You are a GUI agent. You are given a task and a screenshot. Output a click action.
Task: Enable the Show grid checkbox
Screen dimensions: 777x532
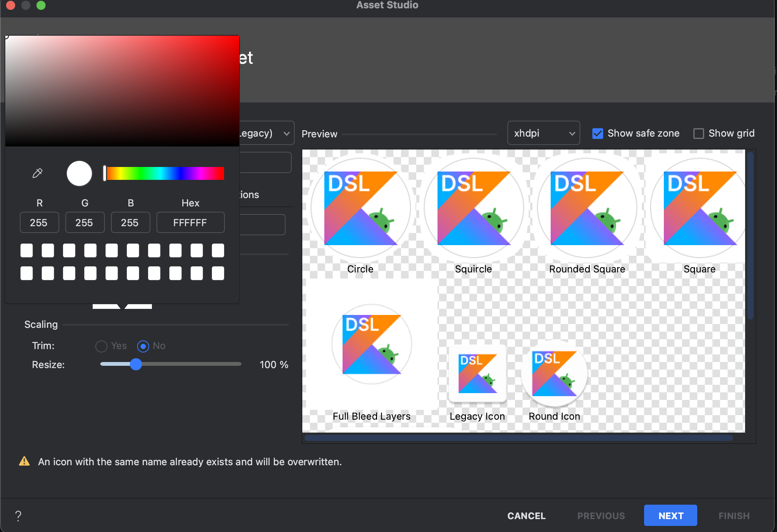tap(698, 134)
